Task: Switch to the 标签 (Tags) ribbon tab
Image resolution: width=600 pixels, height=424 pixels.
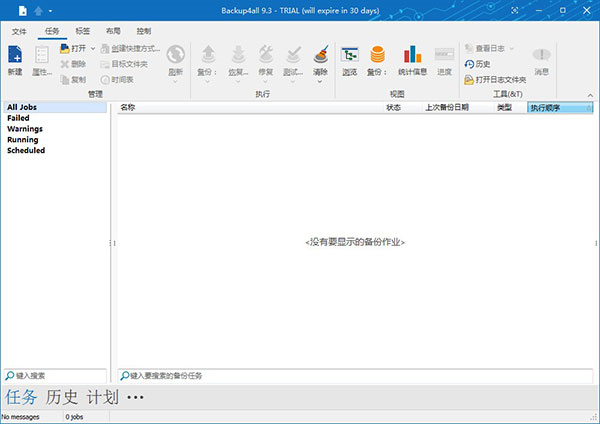Action: coord(83,31)
